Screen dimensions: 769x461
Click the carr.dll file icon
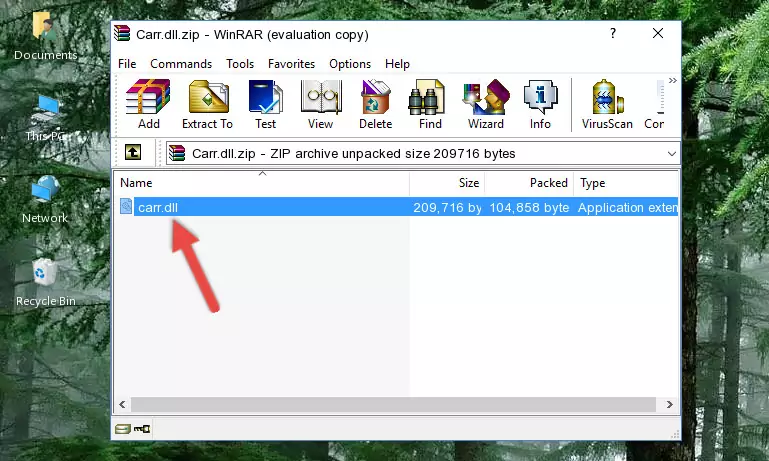(126, 206)
